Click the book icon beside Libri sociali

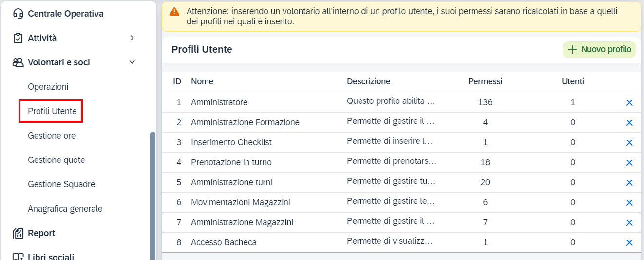(x=18, y=257)
